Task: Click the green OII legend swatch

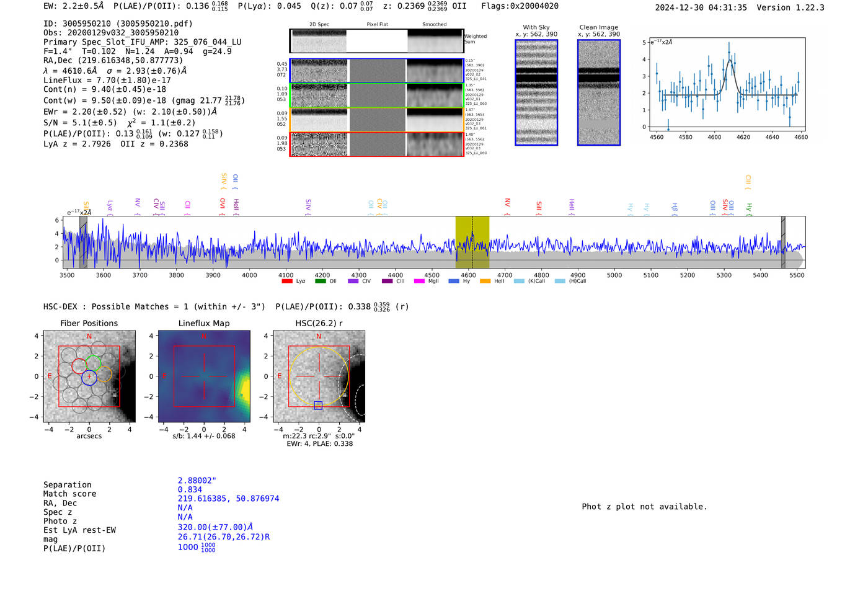Action: (x=321, y=281)
